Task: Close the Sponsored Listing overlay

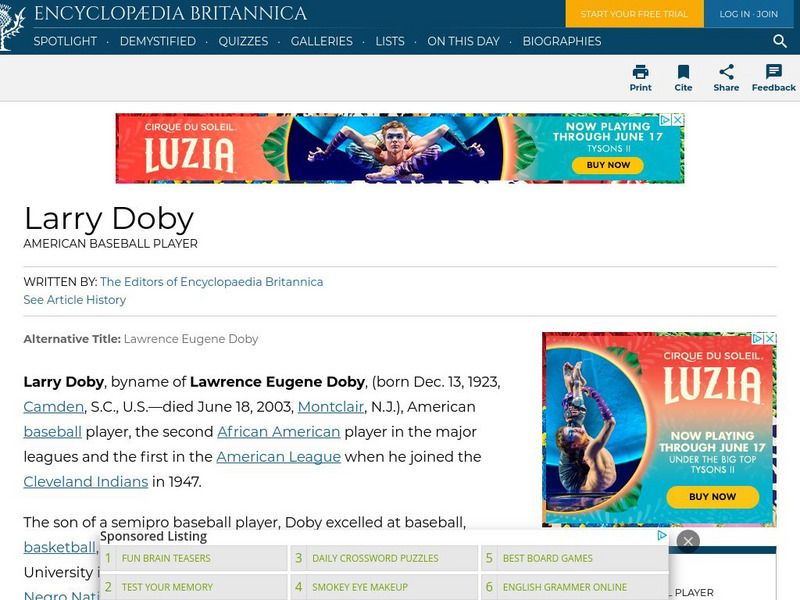Action: tap(688, 541)
